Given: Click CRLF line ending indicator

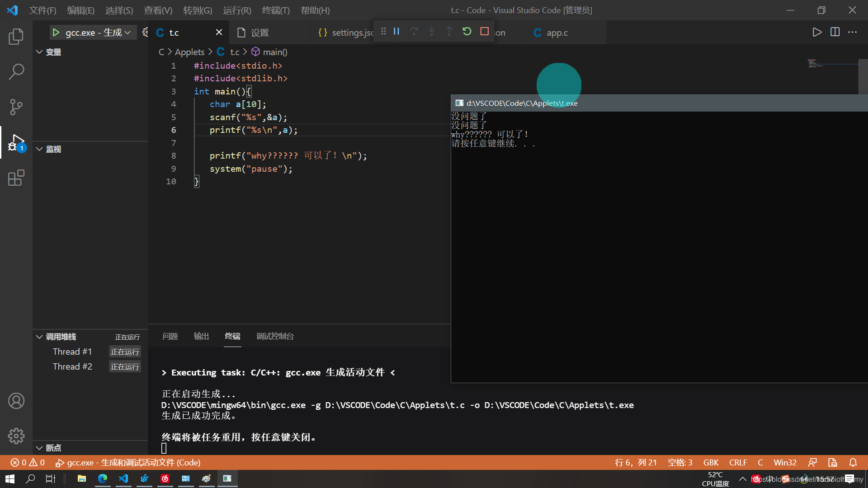Looking at the screenshot, I should click(738, 462).
